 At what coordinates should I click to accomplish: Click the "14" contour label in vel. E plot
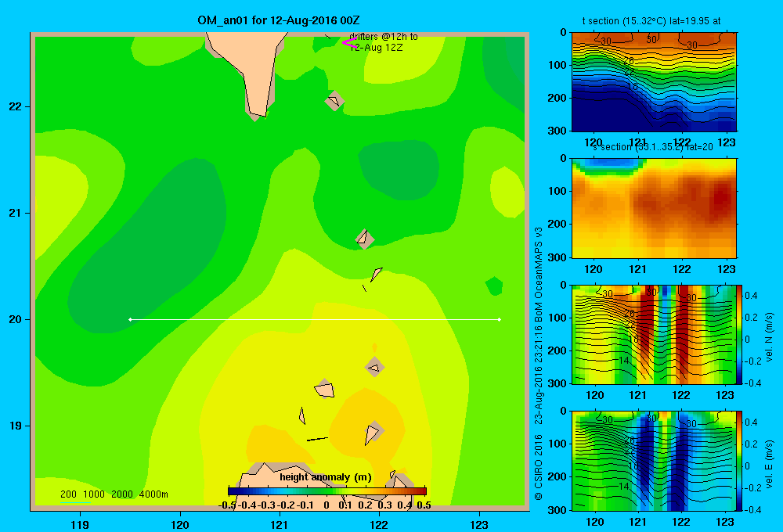coord(624,486)
